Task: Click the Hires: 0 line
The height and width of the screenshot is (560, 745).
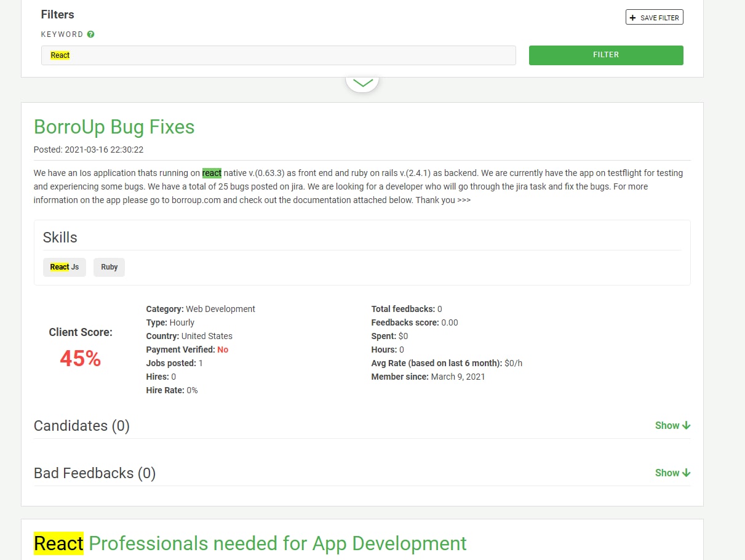Action: (161, 377)
